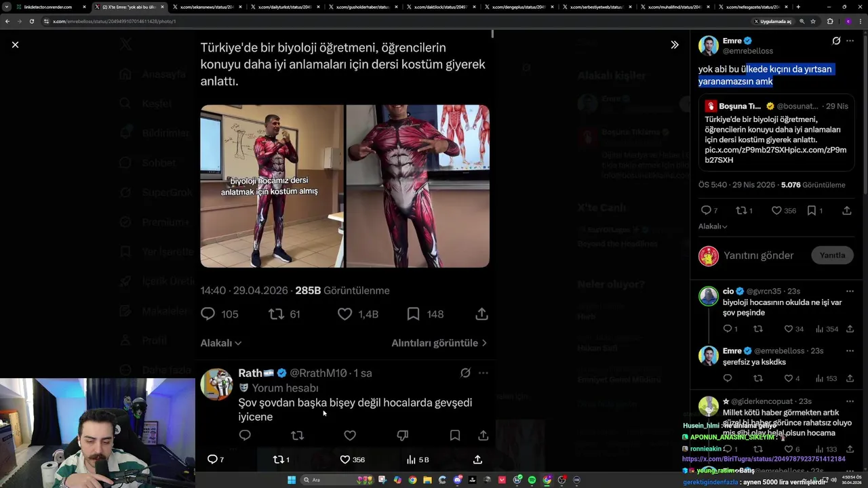Click bottom bar share icon

coord(477,460)
